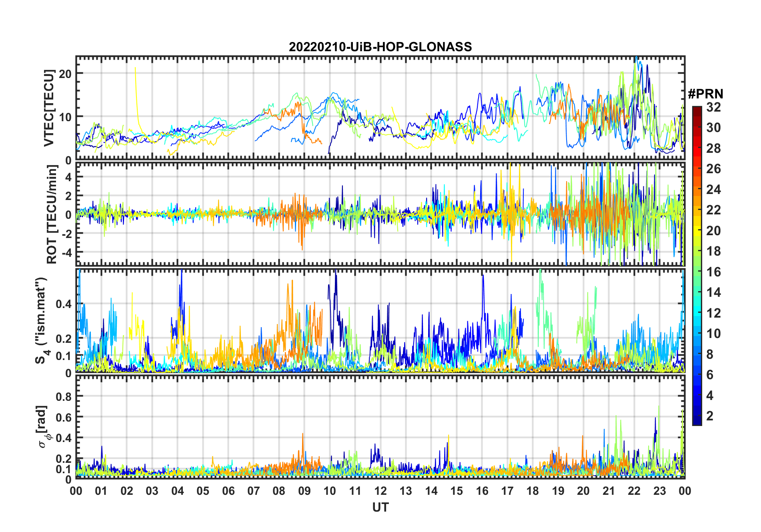Screen dimensions: 761x532
Task: Click the sigma phi [rad] y-axis label
Action: tap(43, 426)
